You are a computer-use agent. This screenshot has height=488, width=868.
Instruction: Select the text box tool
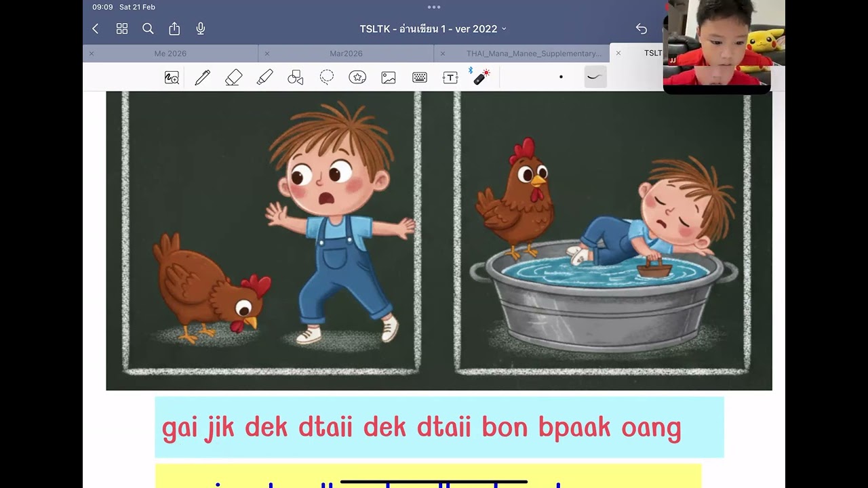(450, 77)
